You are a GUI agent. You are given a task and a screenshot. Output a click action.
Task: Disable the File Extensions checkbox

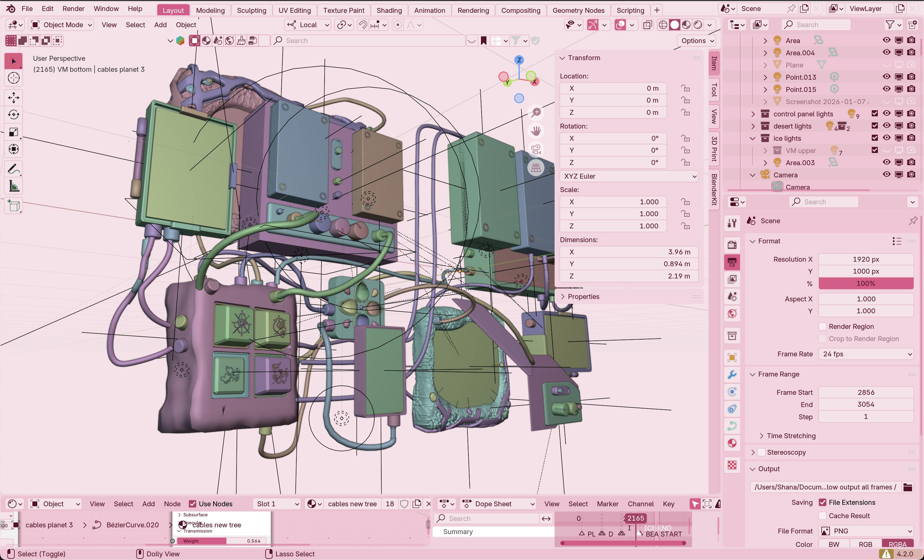coord(822,502)
